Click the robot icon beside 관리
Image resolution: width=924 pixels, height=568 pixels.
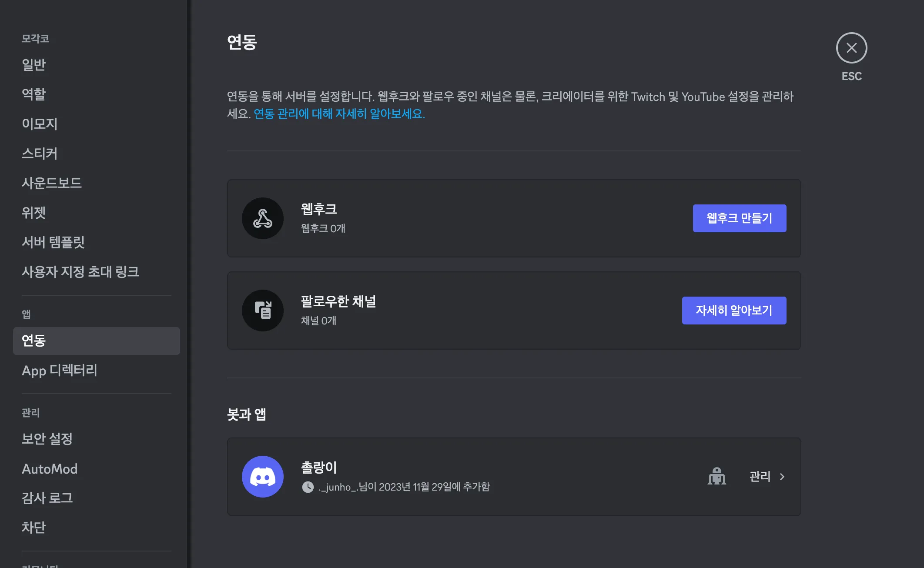tap(716, 476)
